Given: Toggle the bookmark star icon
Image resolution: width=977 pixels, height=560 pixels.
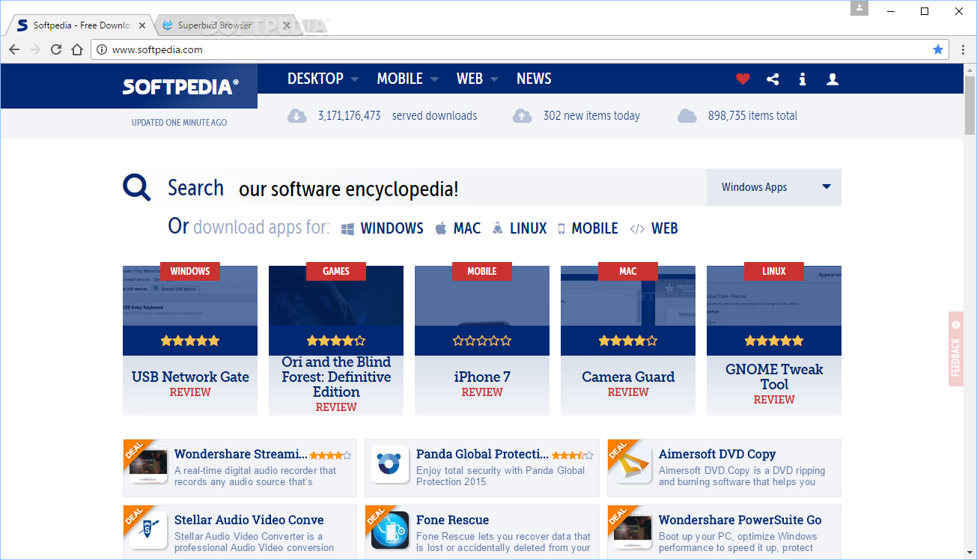Looking at the screenshot, I should [x=938, y=49].
